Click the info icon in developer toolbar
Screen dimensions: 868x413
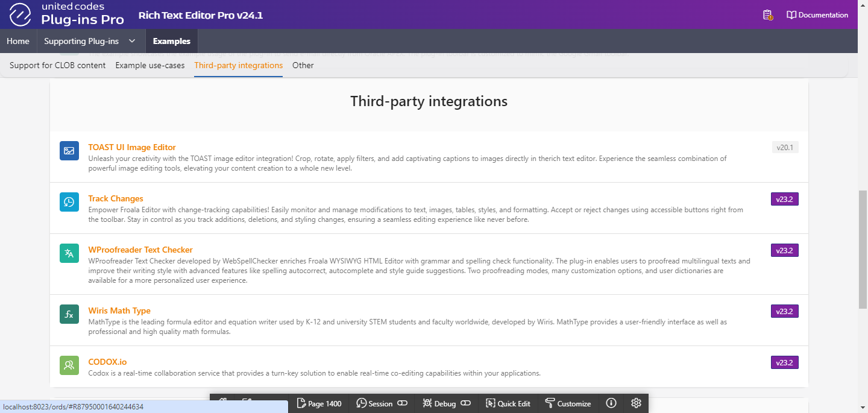[x=611, y=403]
